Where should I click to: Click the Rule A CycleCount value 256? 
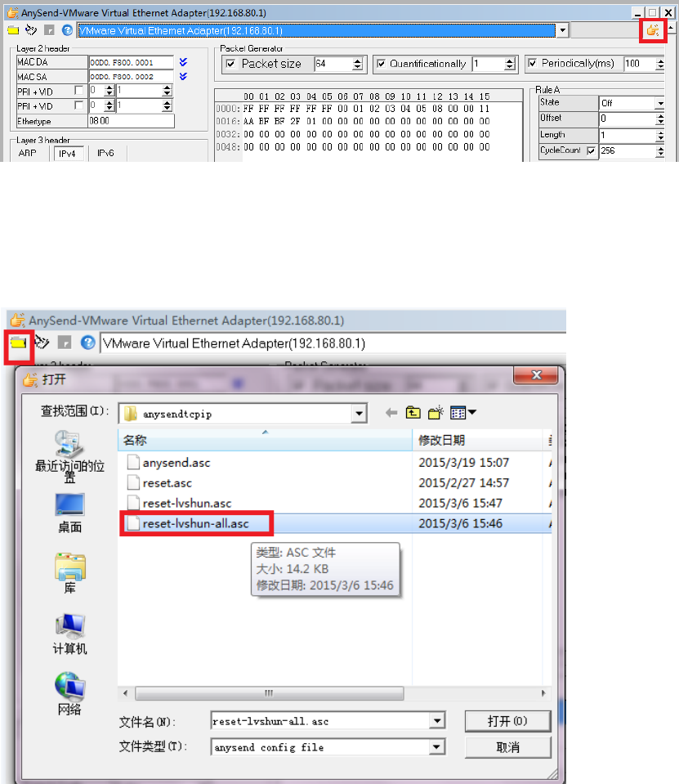click(627, 150)
